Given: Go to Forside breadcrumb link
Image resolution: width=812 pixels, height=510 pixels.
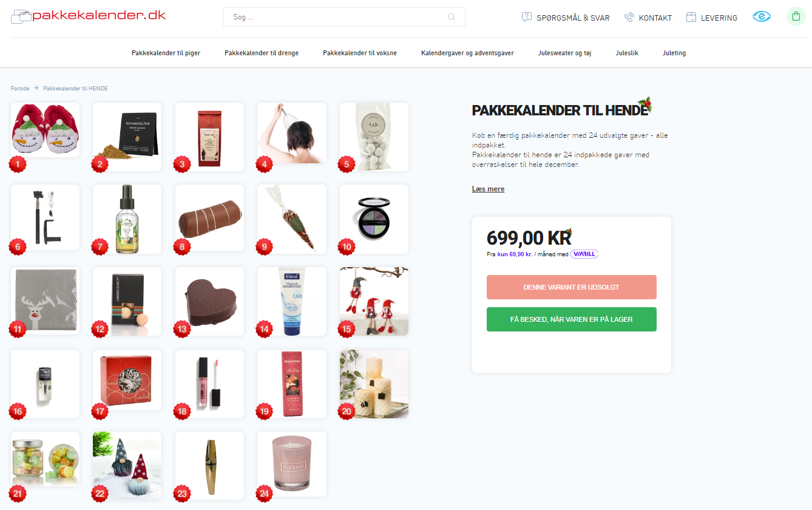Looking at the screenshot, I should tap(20, 89).
